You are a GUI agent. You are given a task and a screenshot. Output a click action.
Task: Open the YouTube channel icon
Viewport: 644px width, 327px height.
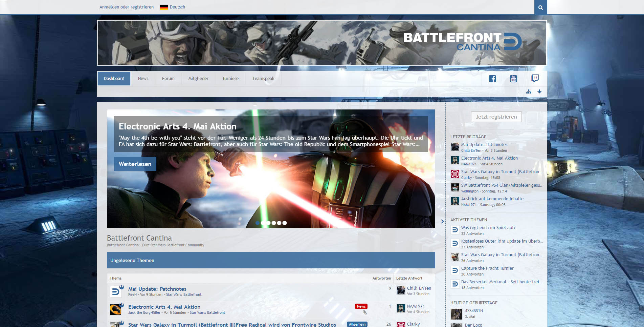[513, 79]
